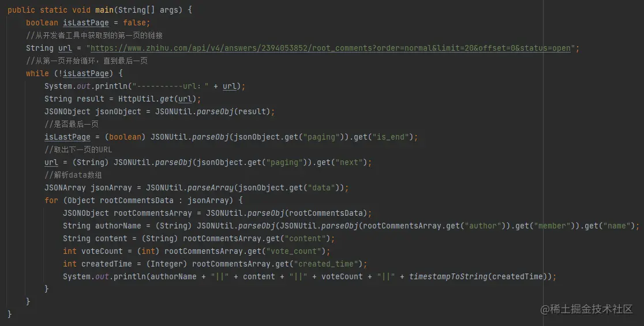Viewport: 644px width, 326px height.
Task: Click the "vote_count" string key
Action: pyautogui.click(x=293, y=251)
